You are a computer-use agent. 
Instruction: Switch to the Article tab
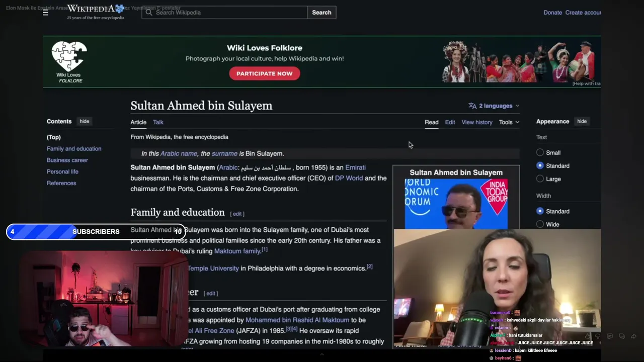pos(138,122)
